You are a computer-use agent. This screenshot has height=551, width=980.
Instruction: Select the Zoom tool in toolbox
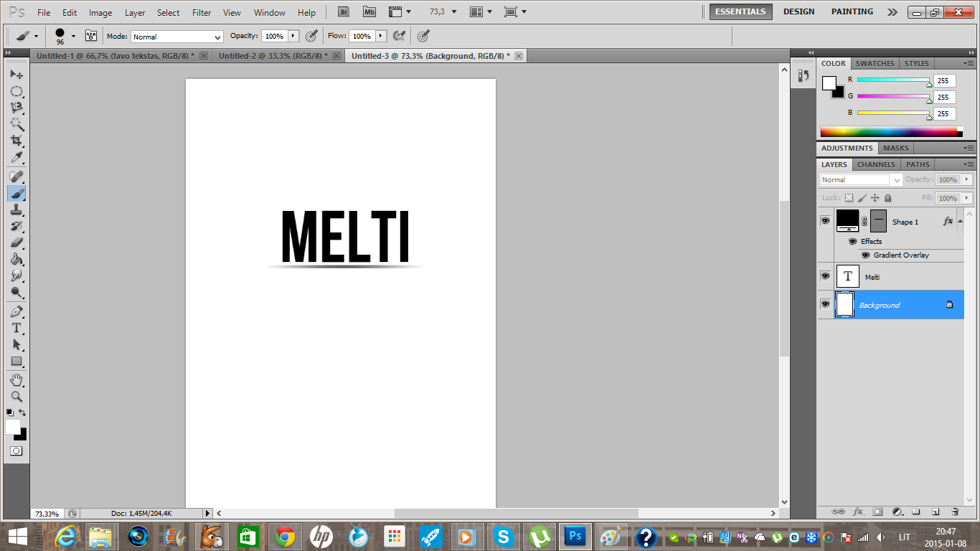coord(16,397)
